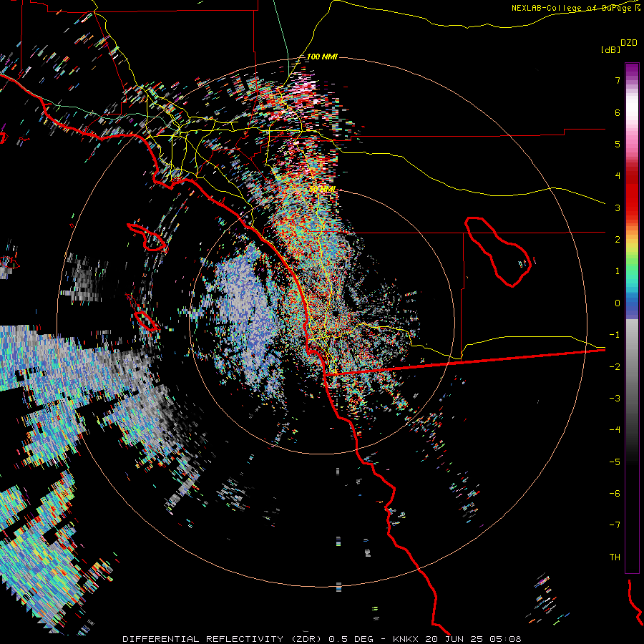
Task: Click the Santa Catalina Island outline
Action: point(147,237)
